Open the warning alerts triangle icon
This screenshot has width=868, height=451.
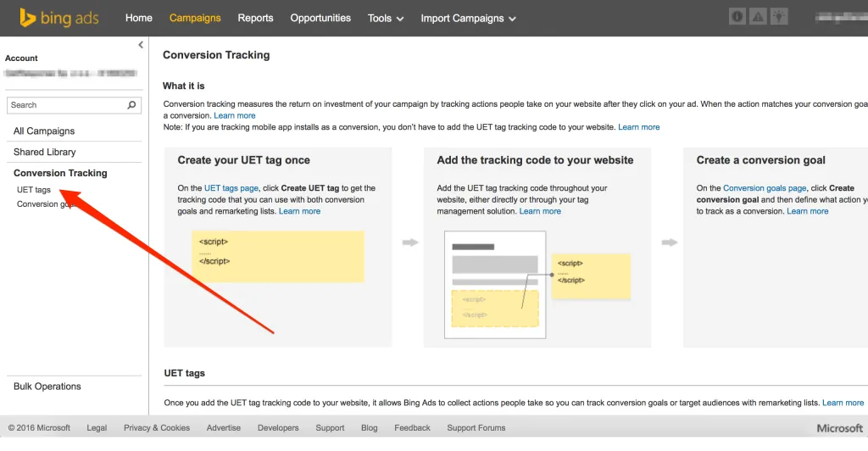coord(759,17)
